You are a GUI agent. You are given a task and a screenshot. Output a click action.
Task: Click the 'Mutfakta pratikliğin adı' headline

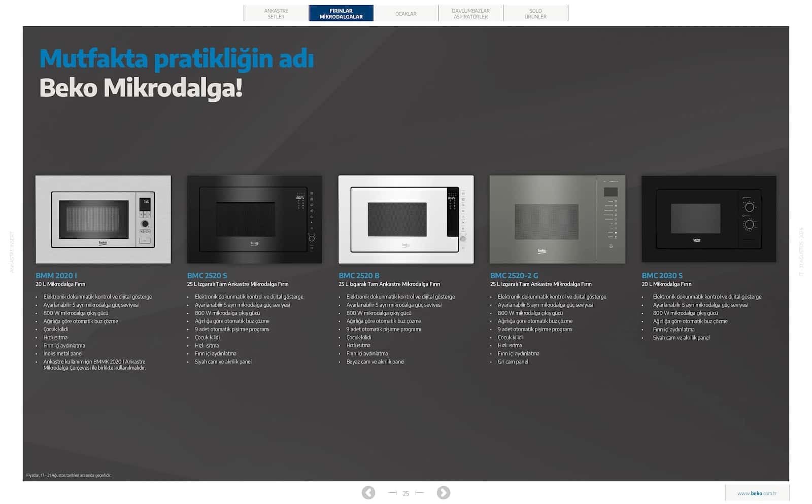point(177,59)
